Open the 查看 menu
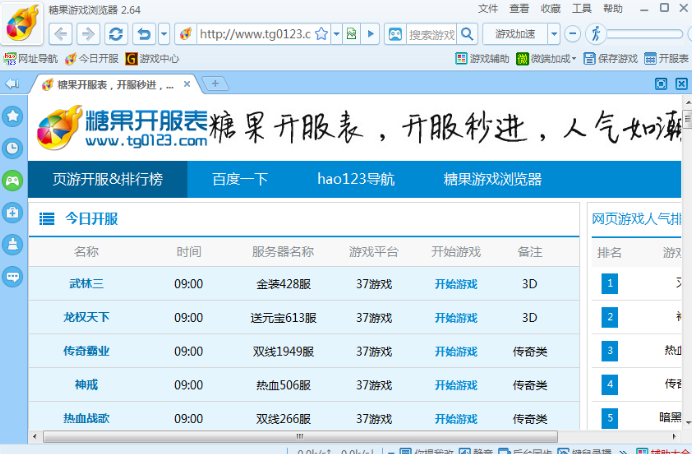The height and width of the screenshot is (454, 692). coord(519,9)
